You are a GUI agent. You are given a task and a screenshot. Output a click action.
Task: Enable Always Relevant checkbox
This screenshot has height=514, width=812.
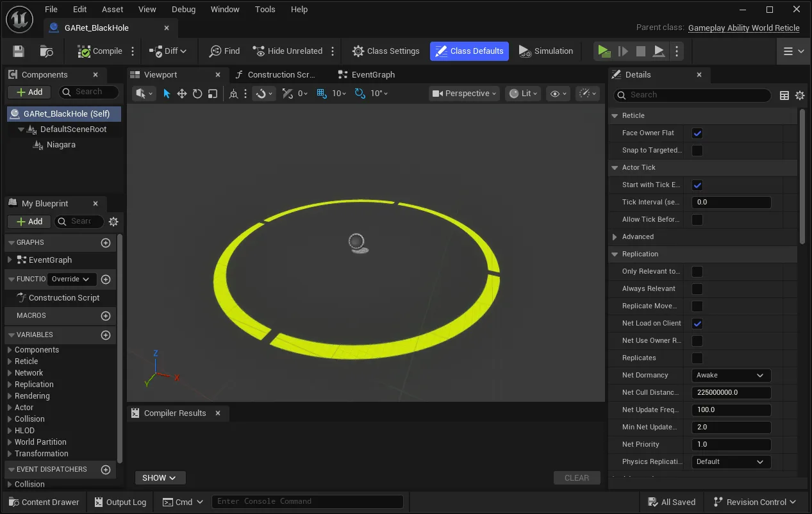(x=697, y=289)
